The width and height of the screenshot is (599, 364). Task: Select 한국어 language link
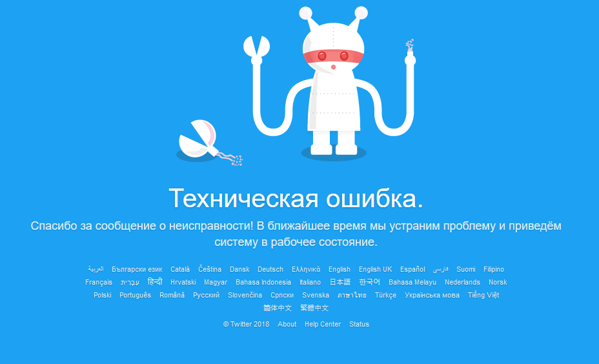click(x=369, y=282)
